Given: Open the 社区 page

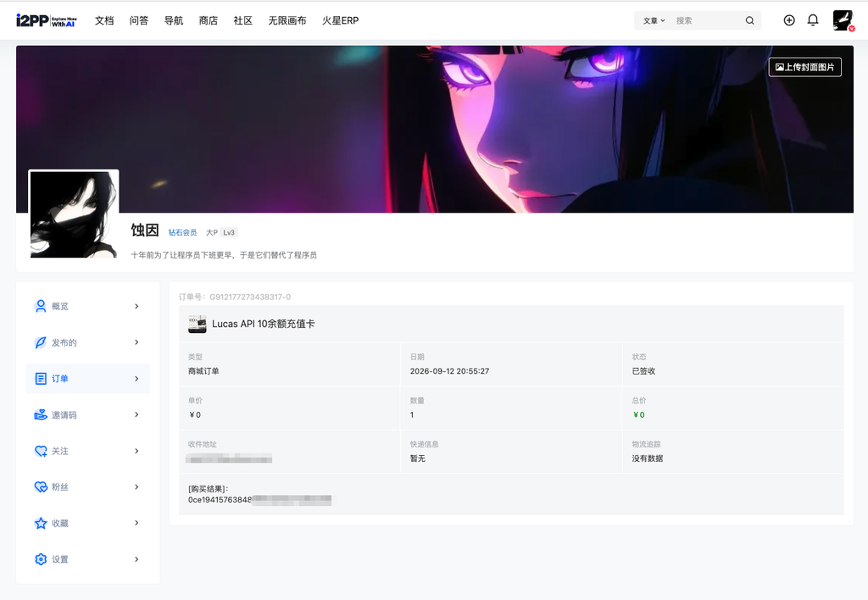Looking at the screenshot, I should point(243,20).
